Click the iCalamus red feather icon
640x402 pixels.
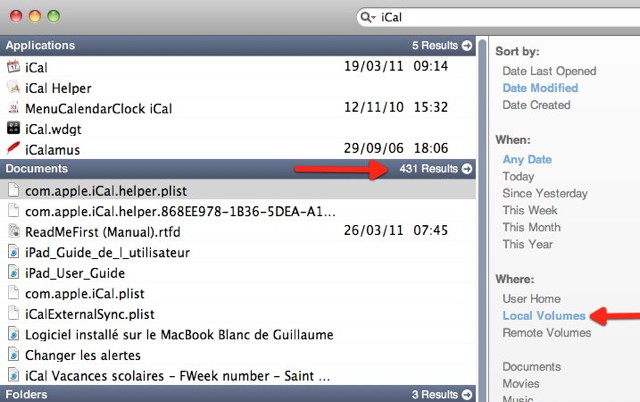click(x=13, y=148)
